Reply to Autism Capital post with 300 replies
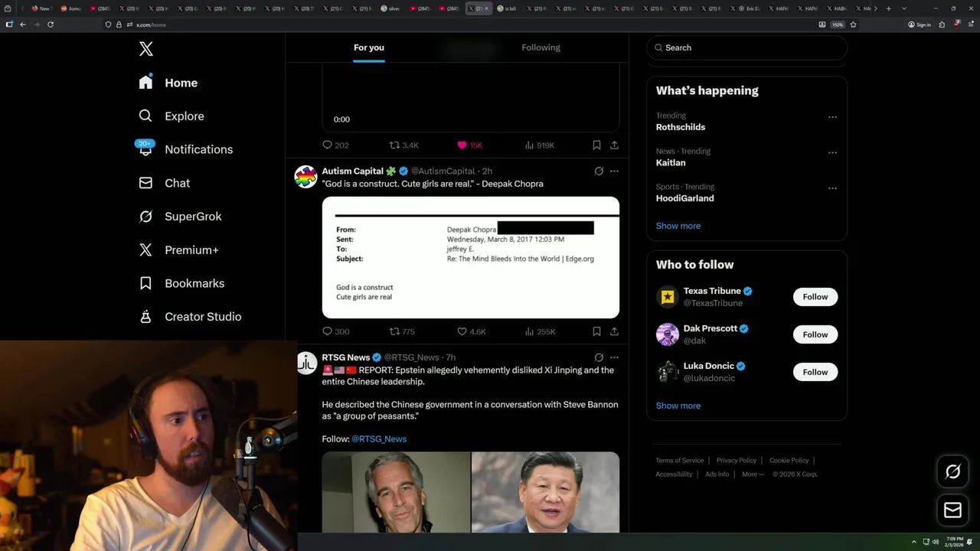Viewport: 980px width, 551px height. pyautogui.click(x=335, y=331)
